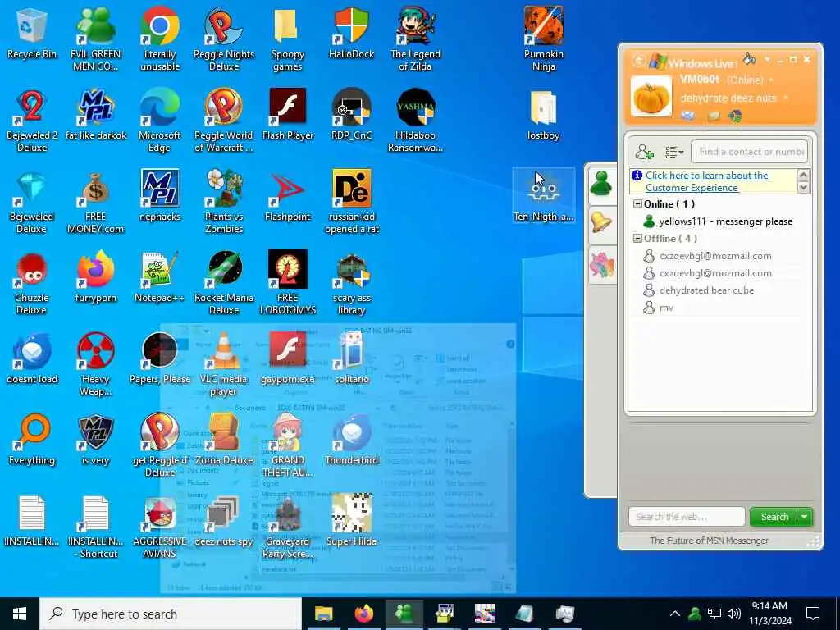The width and height of the screenshot is (840, 630).
Task: Open the MSN Today globe icon
Action: [x=736, y=116]
